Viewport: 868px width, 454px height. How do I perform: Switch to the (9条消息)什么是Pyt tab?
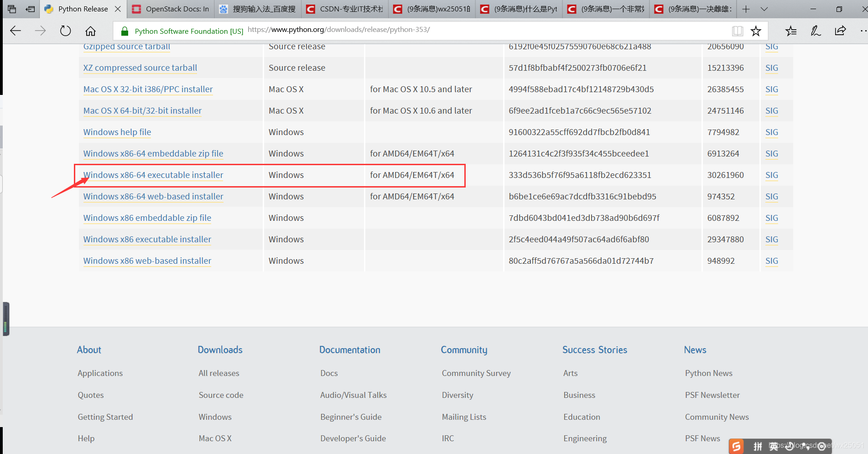coord(519,9)
